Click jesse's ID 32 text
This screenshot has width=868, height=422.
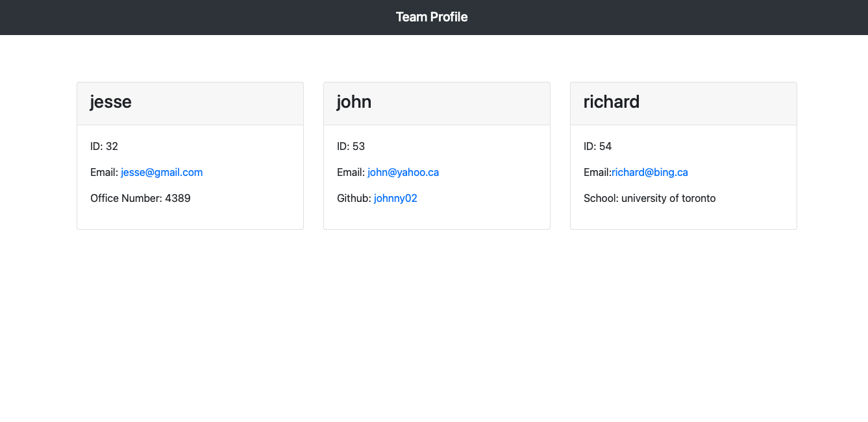pos(104,146)
